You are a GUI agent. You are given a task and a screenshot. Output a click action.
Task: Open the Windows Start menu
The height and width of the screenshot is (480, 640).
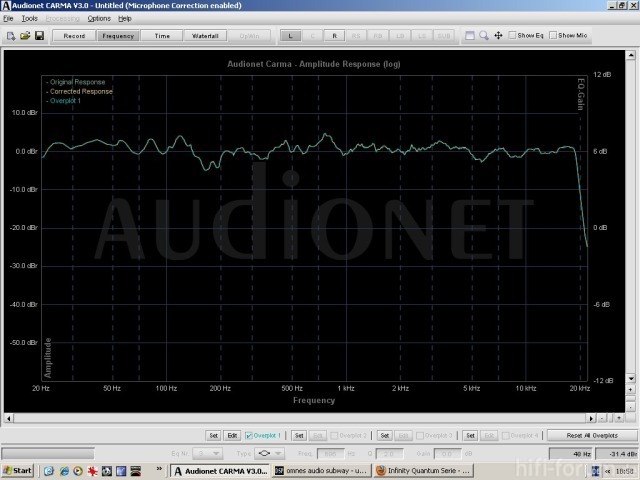(x=17, y=470)
